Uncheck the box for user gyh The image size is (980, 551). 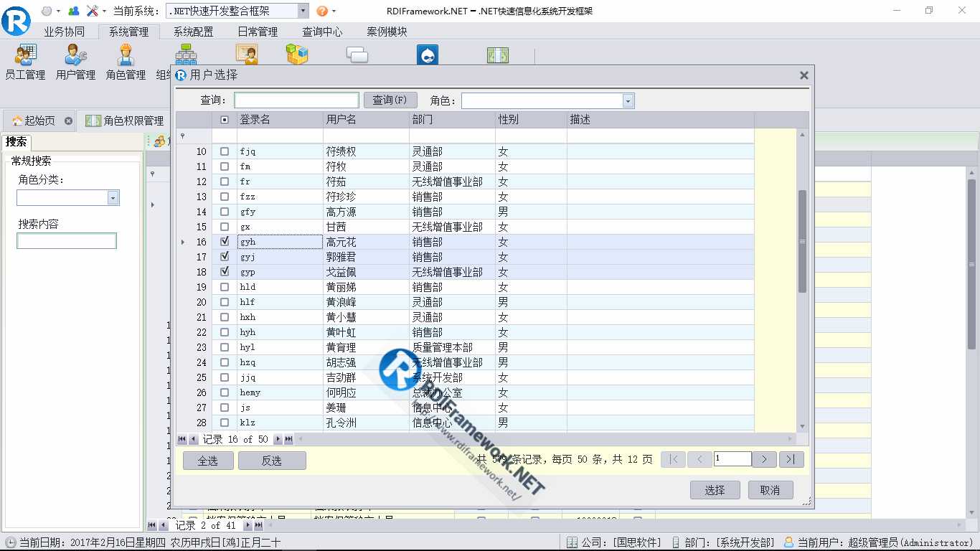pos(225,242)
